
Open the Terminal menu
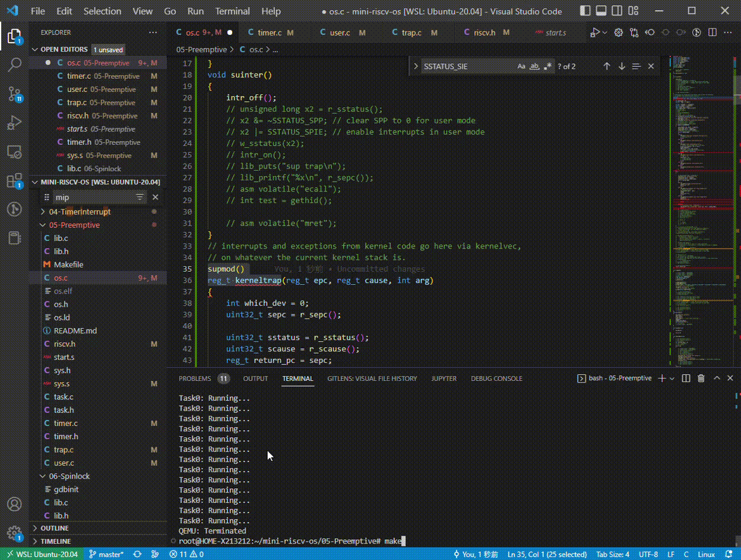pos(232,11)
